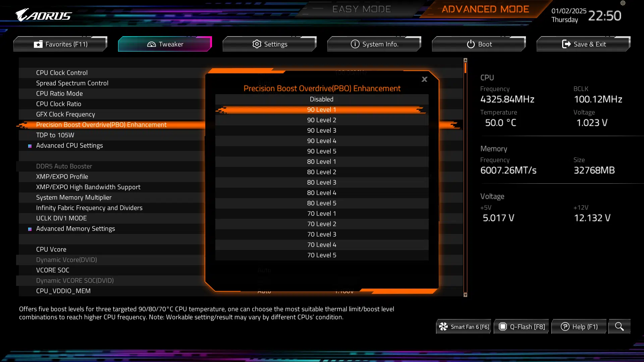This screenshot has height=362, width=644.
Task: Open the Settings tab
Action: click(270, 44)
